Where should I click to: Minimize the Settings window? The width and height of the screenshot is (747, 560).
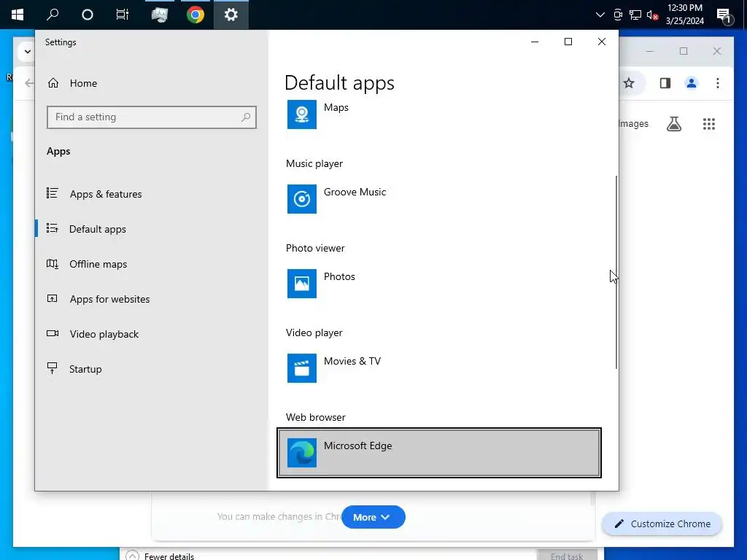(x=535, y=42)
